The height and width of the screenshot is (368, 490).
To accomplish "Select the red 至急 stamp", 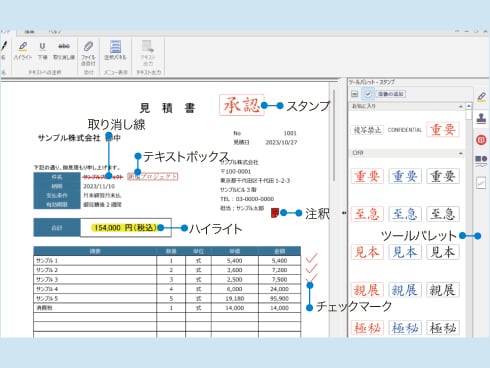I will coord(367,214).
